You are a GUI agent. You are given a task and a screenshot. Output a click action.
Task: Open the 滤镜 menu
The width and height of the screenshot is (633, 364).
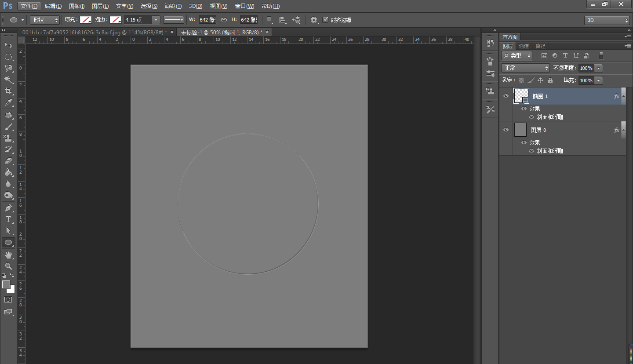[173, 6]
